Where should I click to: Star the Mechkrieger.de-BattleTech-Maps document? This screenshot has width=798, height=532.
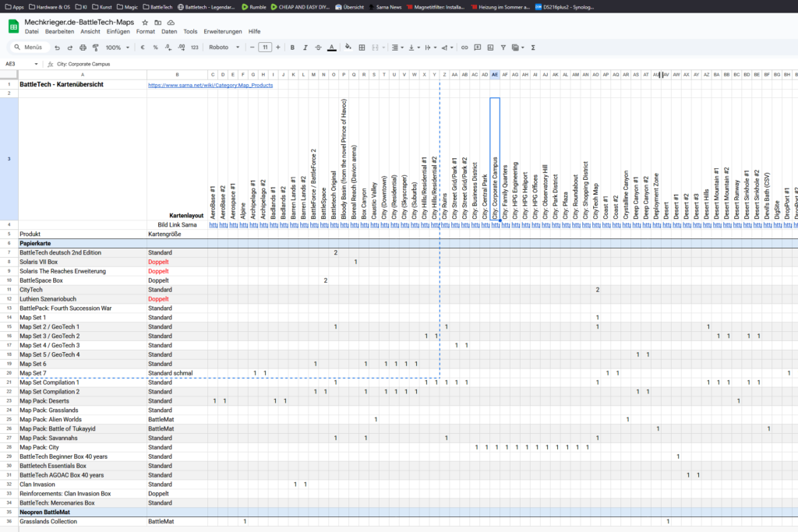145,23
